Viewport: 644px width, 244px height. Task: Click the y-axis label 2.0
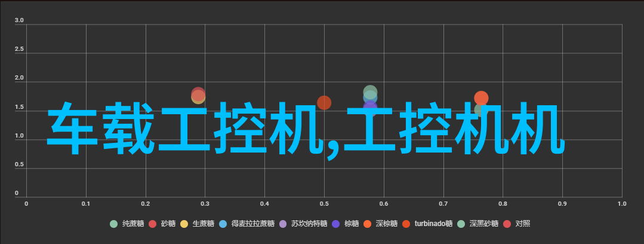click(19, 78)
